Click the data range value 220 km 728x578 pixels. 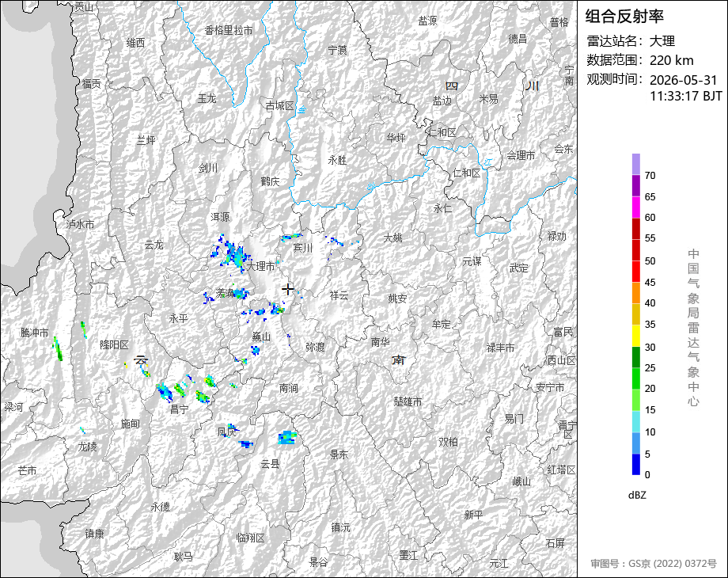click(671, 60)
